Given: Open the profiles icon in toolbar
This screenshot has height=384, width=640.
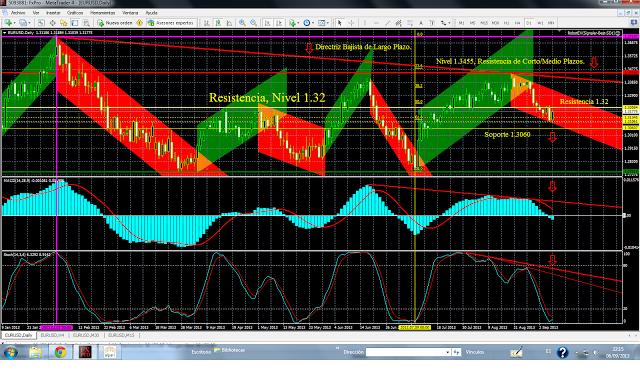Looking at the screenshot, I should coord(23,23).
